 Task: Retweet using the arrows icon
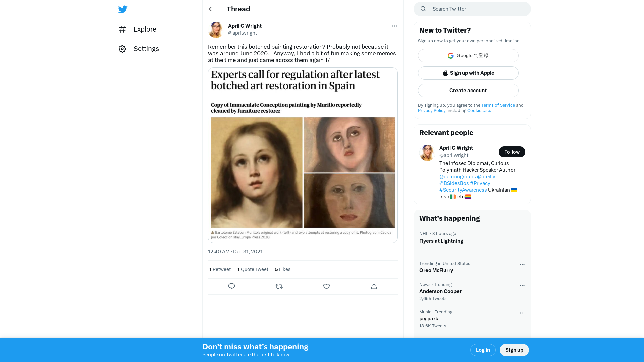pos(279,286)
